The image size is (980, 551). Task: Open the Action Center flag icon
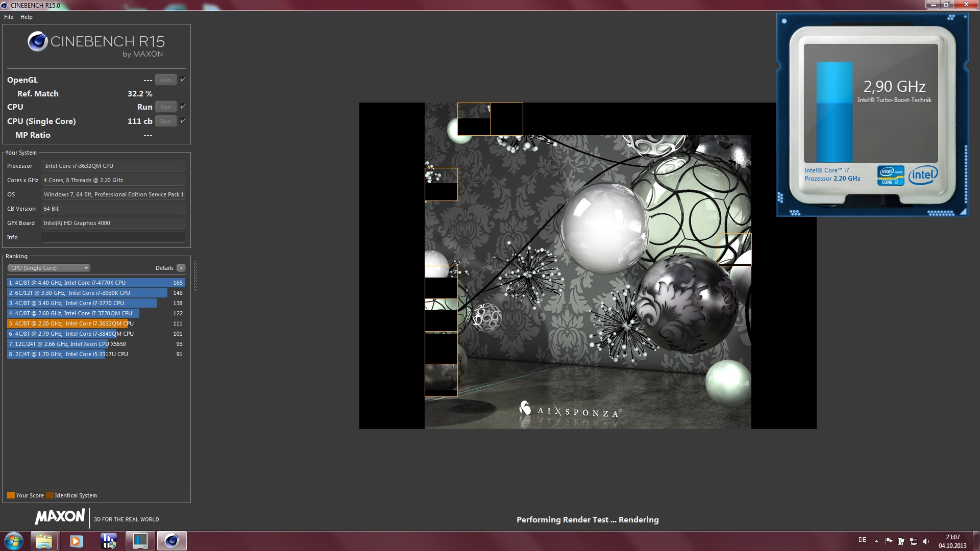pyautogui.click(x=889, y=541)
